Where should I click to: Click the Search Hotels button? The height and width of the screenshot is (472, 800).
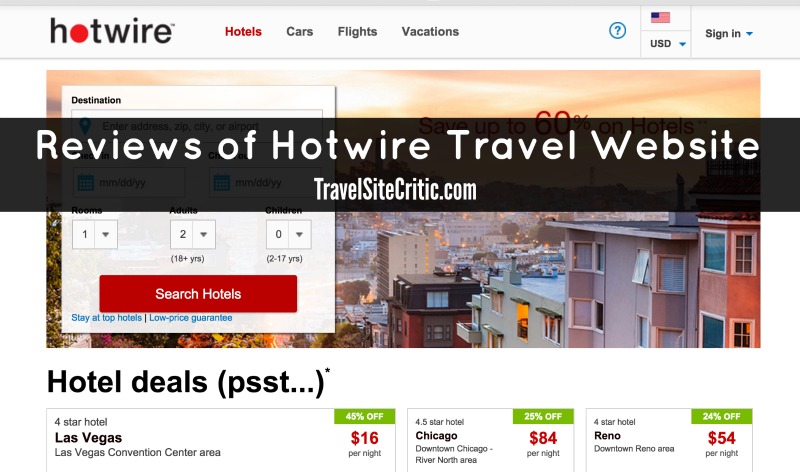198,294
